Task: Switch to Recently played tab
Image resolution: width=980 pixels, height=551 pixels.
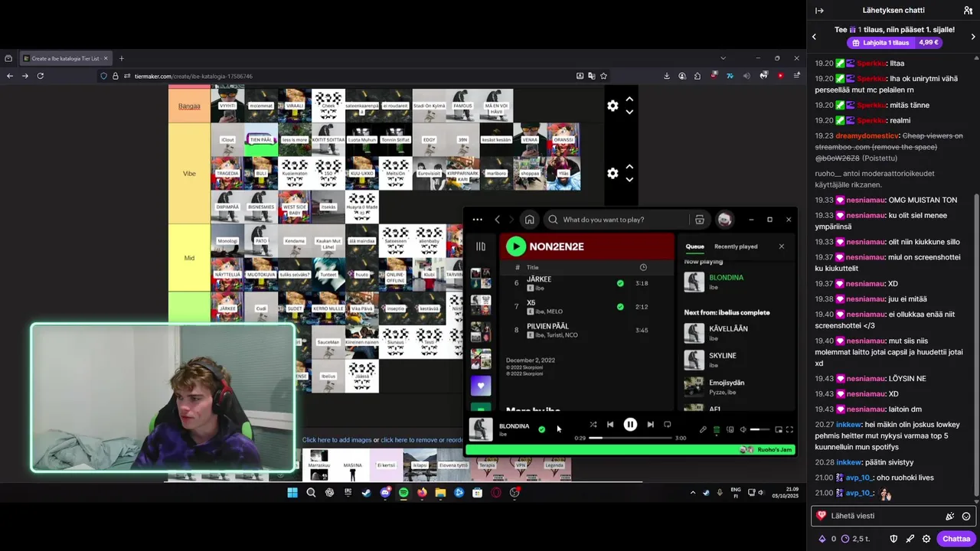Action: click(736, 246)
